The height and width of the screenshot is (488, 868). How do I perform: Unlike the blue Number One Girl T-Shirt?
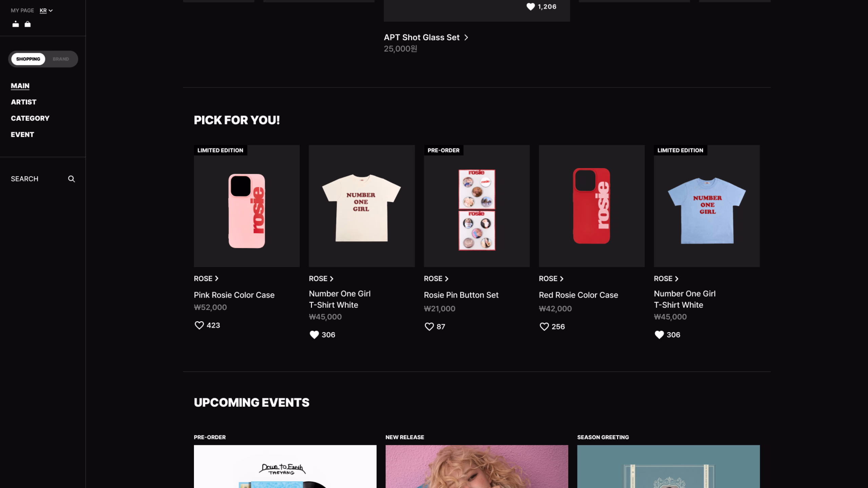tap(659, 335)
